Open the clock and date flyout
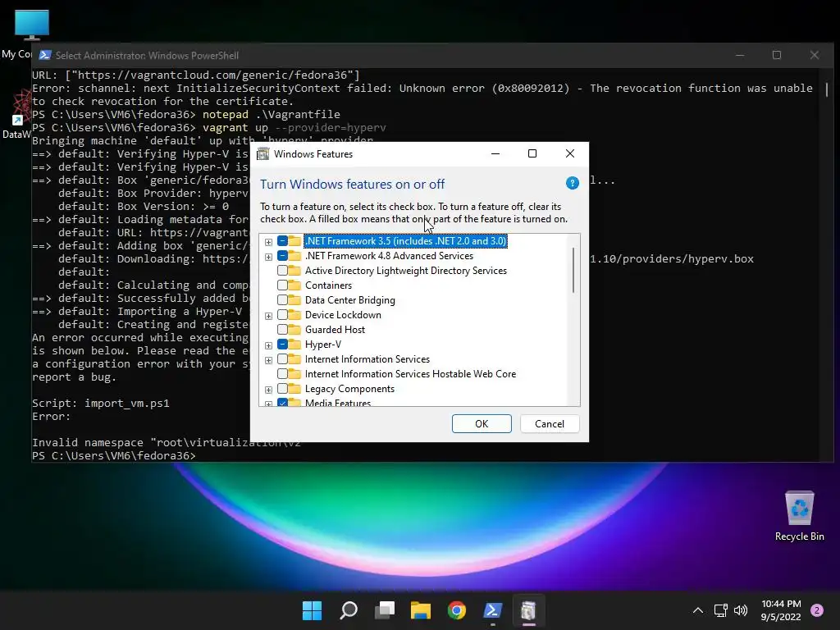This screenshot has height=630, width=840. click(x=781, y=610)
